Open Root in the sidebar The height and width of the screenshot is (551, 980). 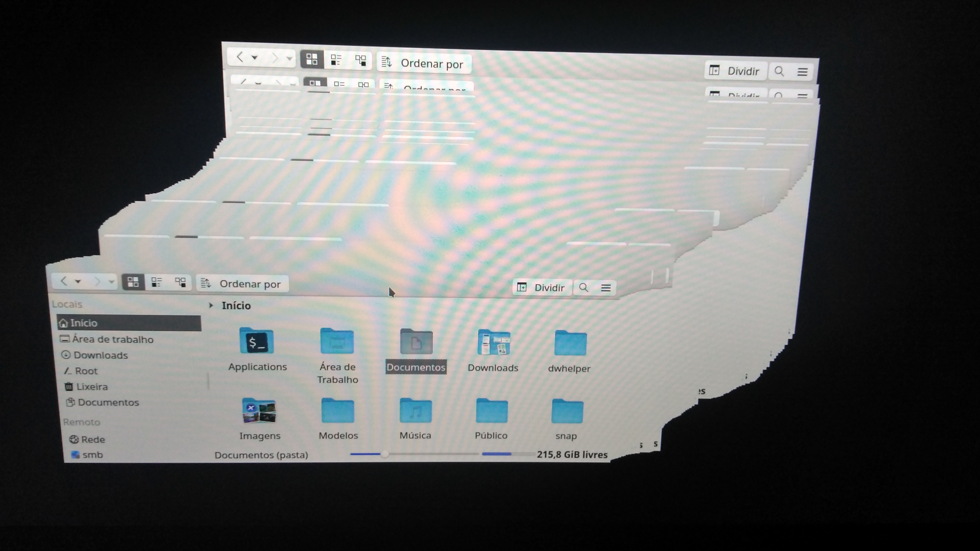tap(81, 371)
